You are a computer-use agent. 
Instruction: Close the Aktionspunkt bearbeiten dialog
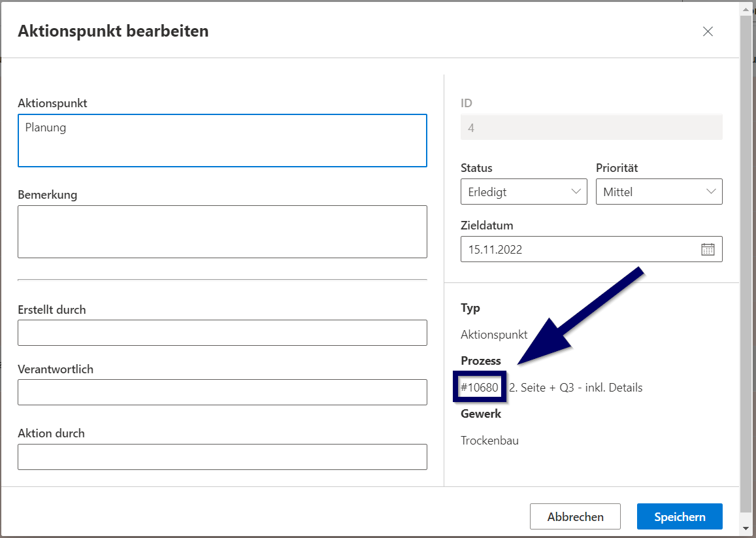[x=708, y=31]
